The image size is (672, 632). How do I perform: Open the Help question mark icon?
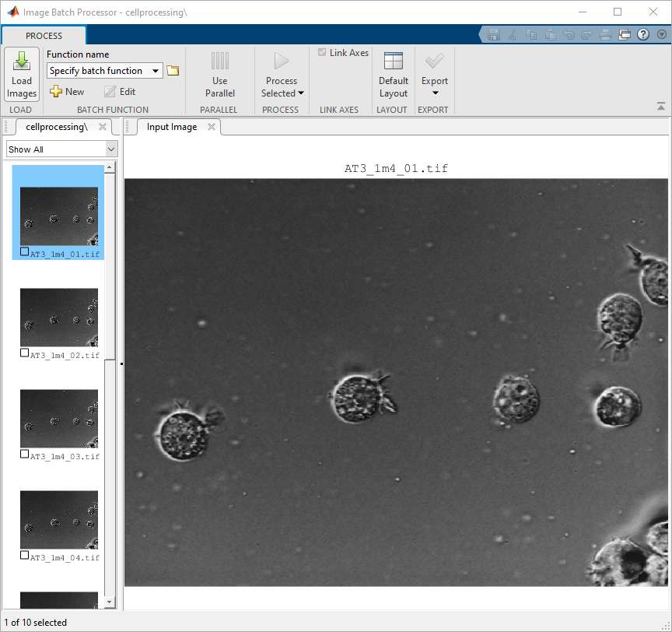point(643,34)
